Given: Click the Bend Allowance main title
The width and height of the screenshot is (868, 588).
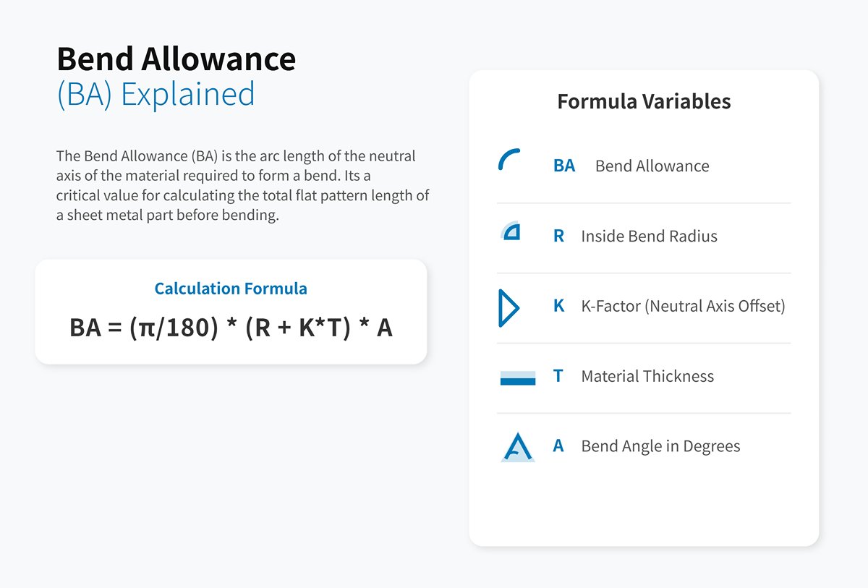Looking at the screenshot, I should tap(176, 59).
